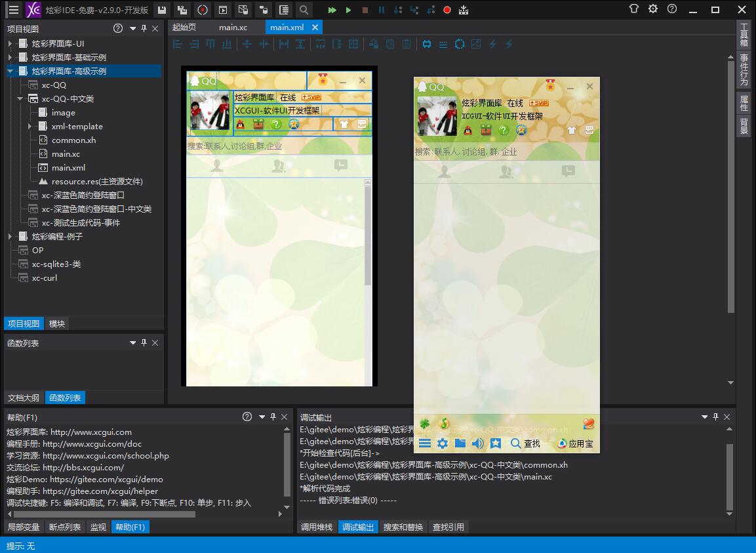Click the profile avatar photo in QQ preview
Image resolution: width=756 pixels, height=553 pixels.
[x=437, y=116]
